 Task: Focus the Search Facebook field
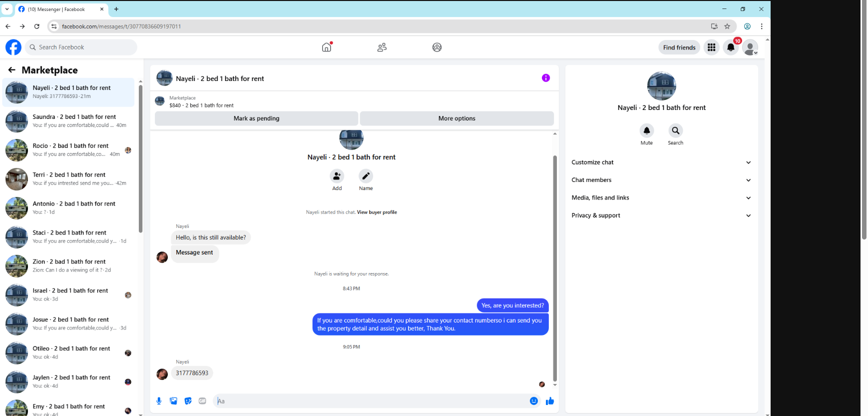click(81, 47)
